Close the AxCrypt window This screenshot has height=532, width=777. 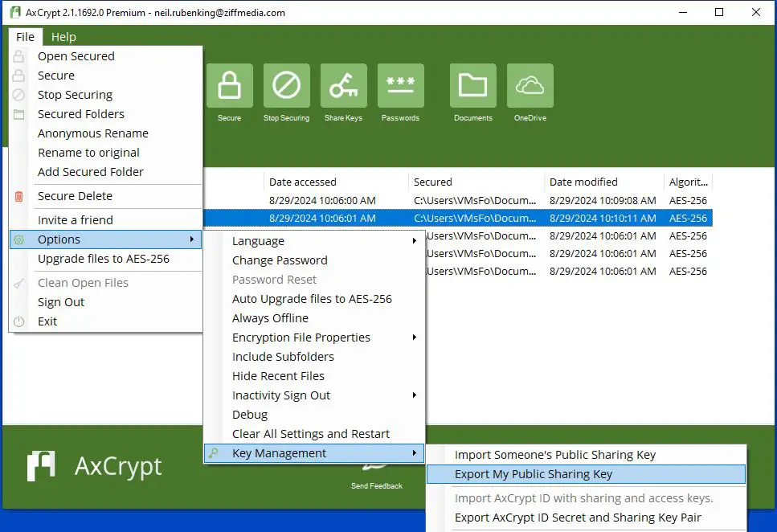pos(755,12)
